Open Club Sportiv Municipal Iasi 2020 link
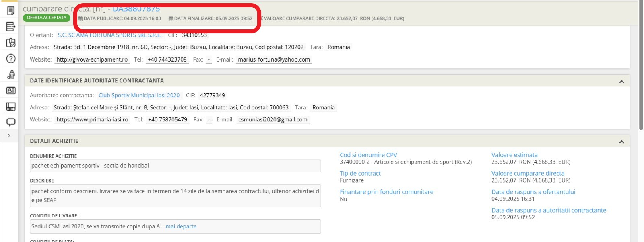The height and width of the screenshot is (242, 644). pyautogui.click(x=139, y=96)
